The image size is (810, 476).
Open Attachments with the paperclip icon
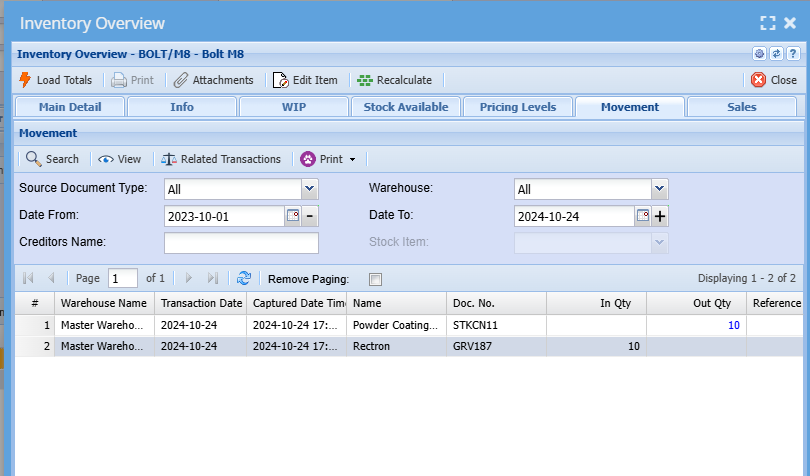(180, 80)
